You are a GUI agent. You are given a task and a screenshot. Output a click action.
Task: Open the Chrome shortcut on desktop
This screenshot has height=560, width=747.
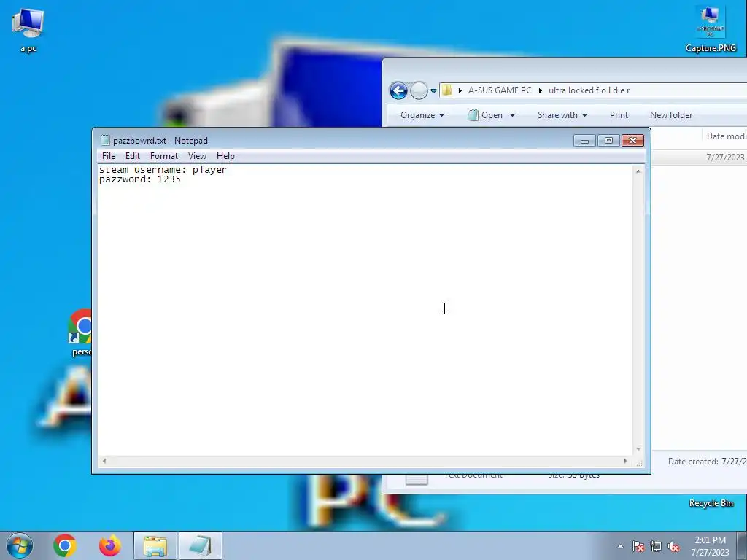80,332
